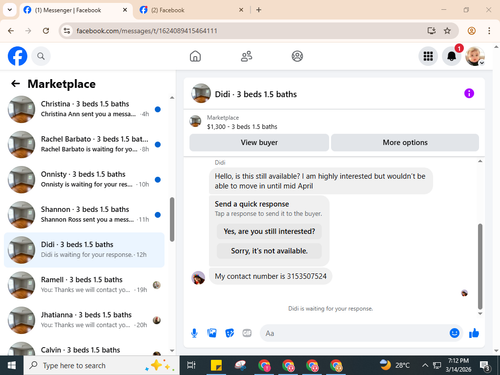Open Shannon conversation
Screen dimensions: 500x375
tap(84, 215)
